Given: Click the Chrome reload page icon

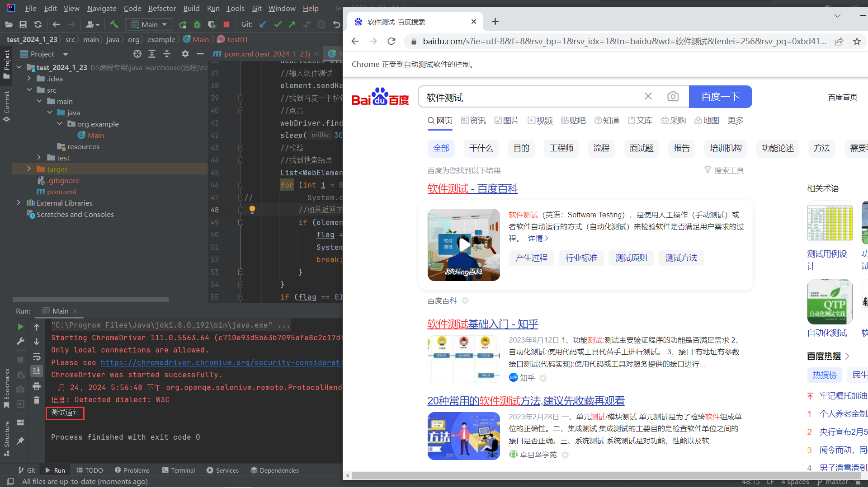Looking at the screenshot, I should pos(392,41).
